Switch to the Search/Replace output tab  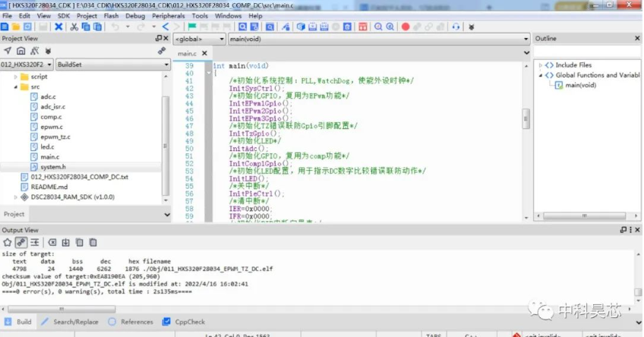pos(70,322)
